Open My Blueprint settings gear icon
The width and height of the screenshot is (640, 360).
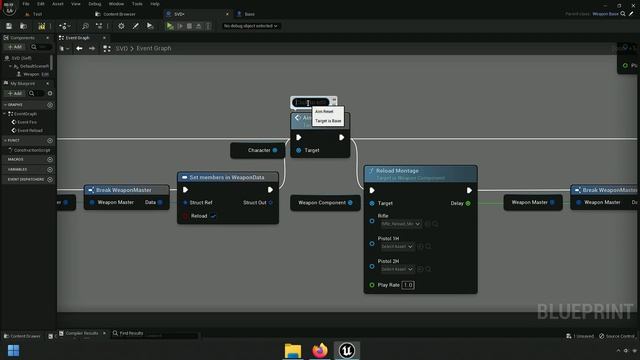point(50,93)
